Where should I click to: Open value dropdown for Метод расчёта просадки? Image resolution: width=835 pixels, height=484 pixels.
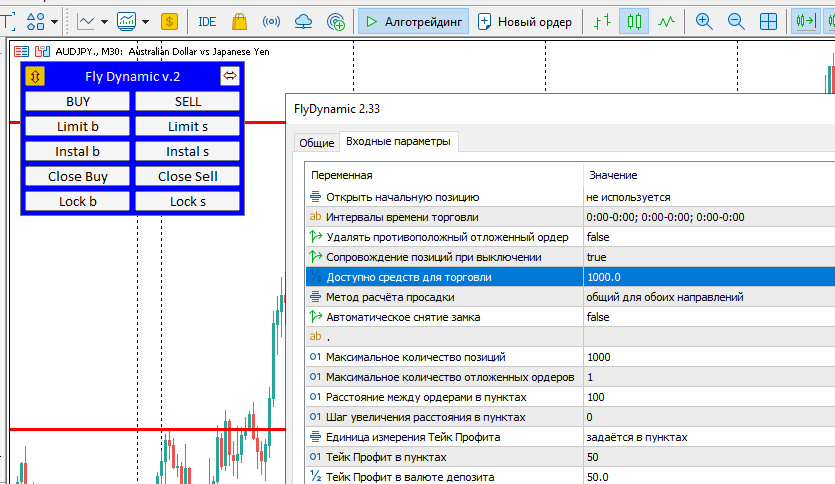point(708,297)
